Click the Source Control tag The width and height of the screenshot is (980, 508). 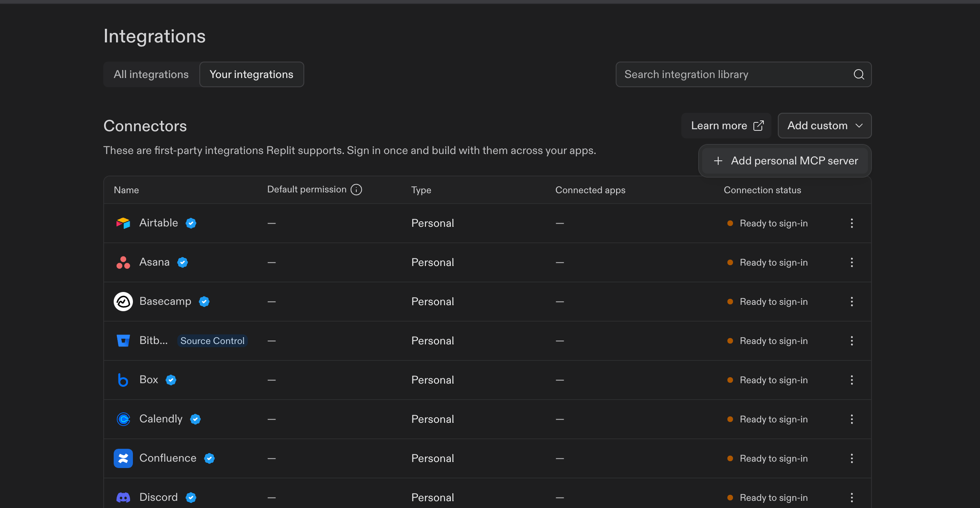coord(212,341)
